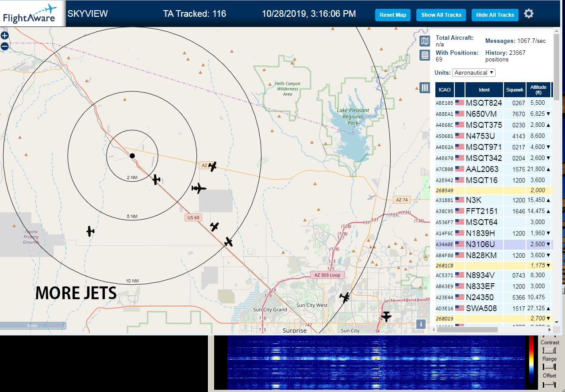Zoom out on the SkyView map

coord(4,46)
